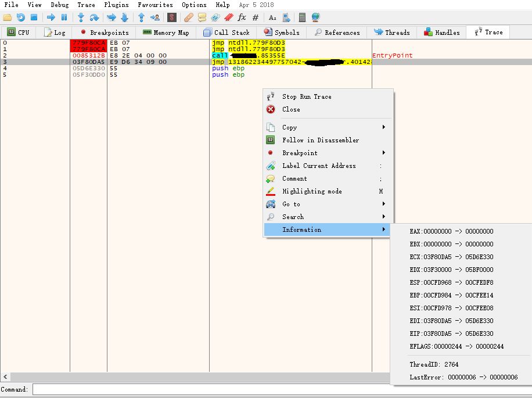Switch to the Handles tab
The width and height of the screenshot is (532, 398).
(x=442, y=33)
